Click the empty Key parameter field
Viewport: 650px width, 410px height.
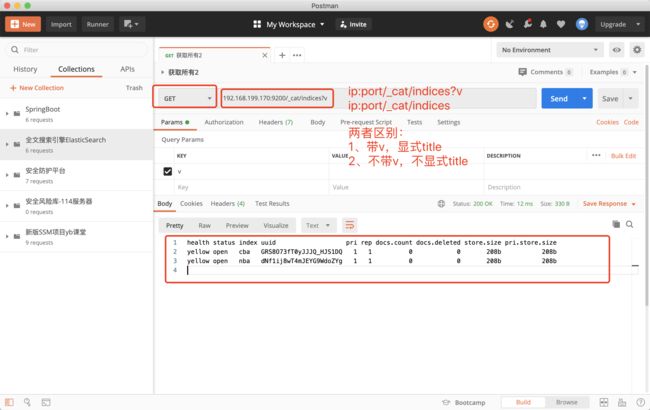tap(252, 187)
